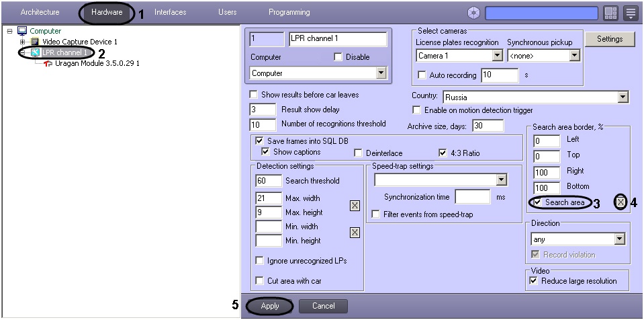Click the Number of recognitions threshold field
The image size is (644, 320).
[263, 124]
